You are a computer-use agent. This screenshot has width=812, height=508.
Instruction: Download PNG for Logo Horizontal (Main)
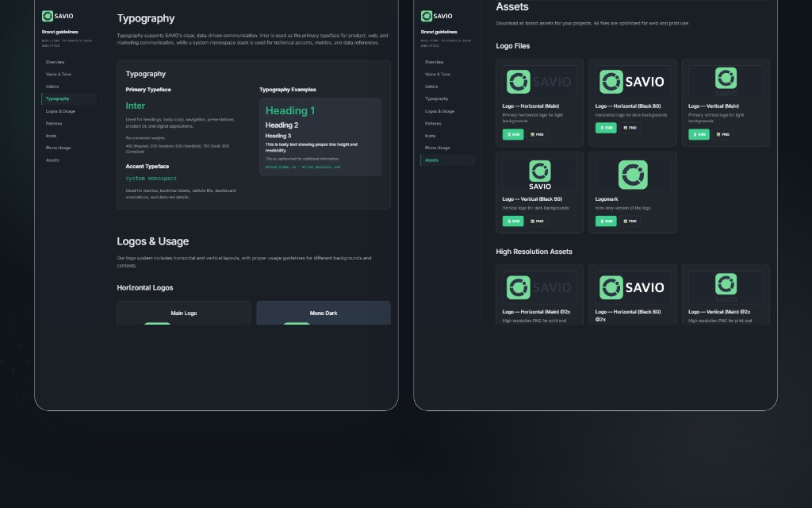(x=537, y=134)
